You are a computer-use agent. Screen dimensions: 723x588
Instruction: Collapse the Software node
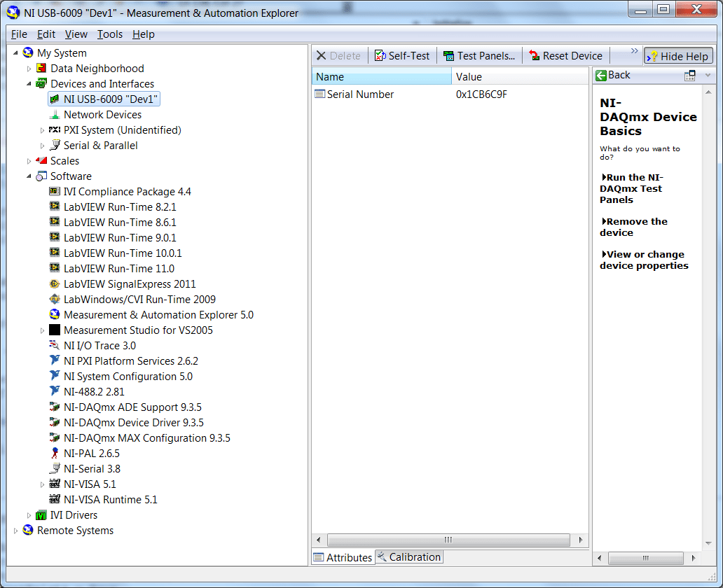coord(29,176)
